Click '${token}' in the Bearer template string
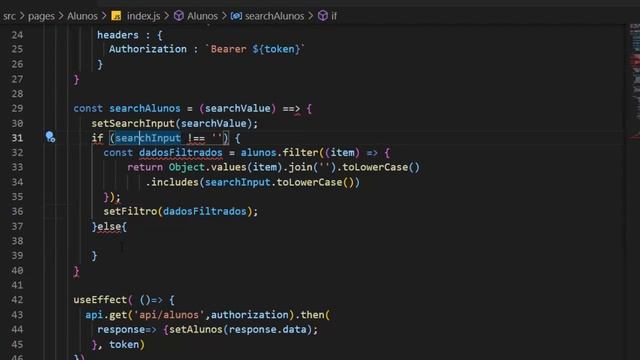The height and width of the screenshot is (360, 640). point(276,49)
